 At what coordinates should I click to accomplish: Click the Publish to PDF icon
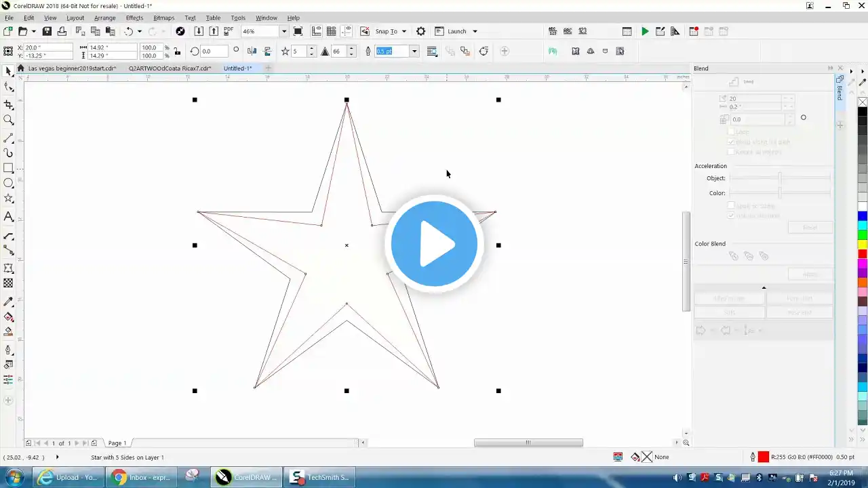point(229,31)
